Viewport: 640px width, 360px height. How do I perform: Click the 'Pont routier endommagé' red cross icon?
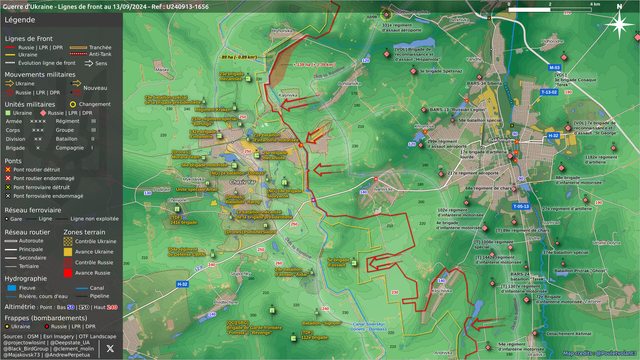8,178
